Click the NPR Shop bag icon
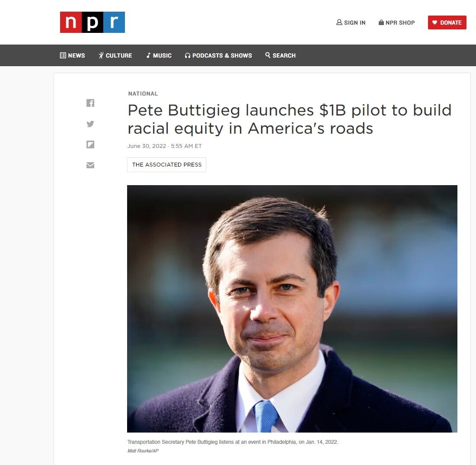The image size is (476, 465). pyautogui.click(x=381, y=22)
